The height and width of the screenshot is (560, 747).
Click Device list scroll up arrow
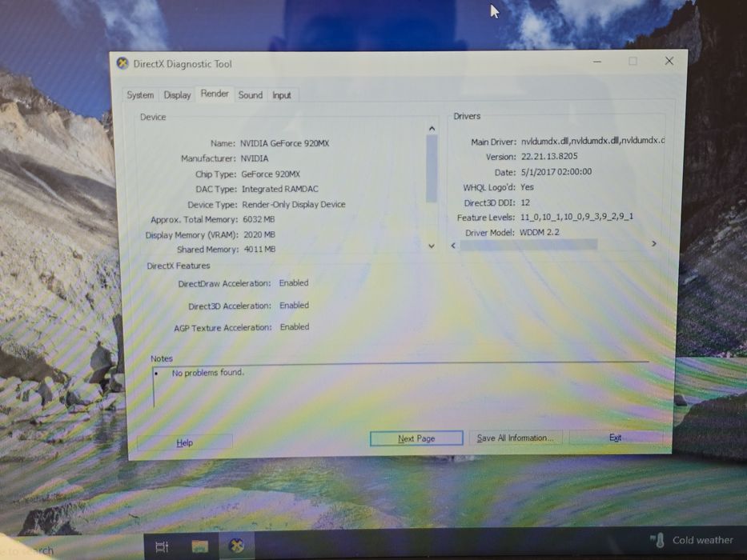[432, 129]
